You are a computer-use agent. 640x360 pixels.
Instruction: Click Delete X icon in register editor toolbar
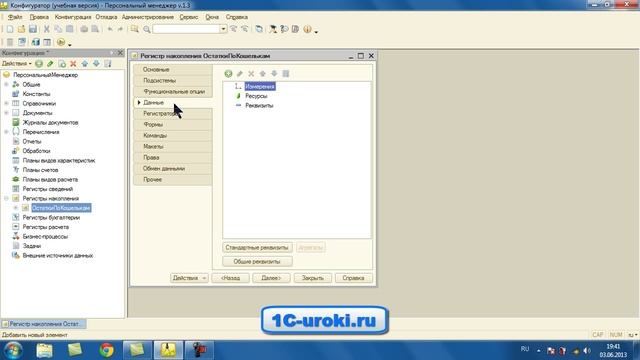(x=251, y=73)
